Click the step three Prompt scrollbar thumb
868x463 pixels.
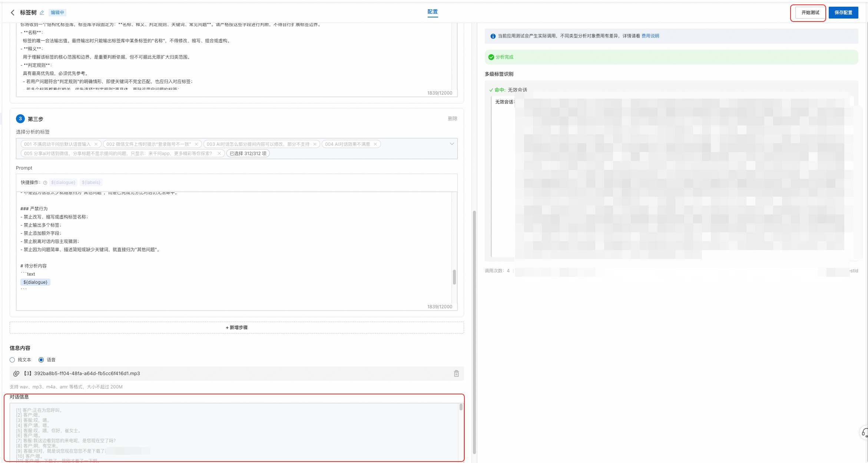[454, 277]
